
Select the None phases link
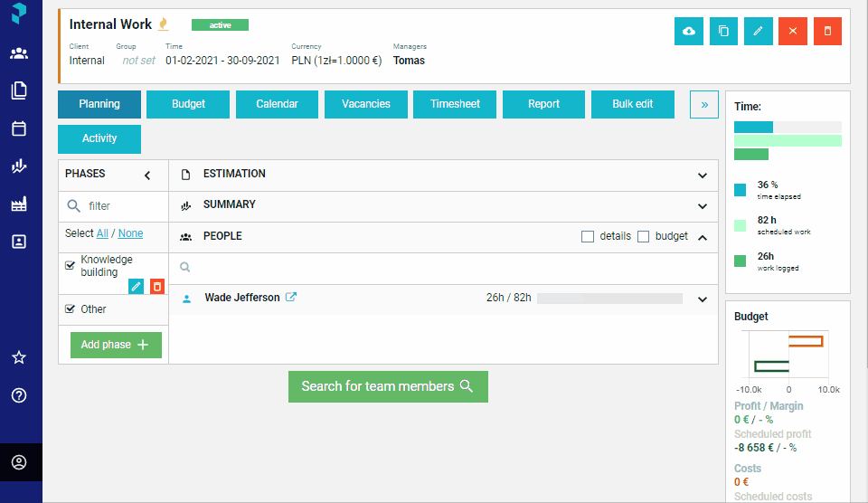pyautogui.click(x=130, y=233)
